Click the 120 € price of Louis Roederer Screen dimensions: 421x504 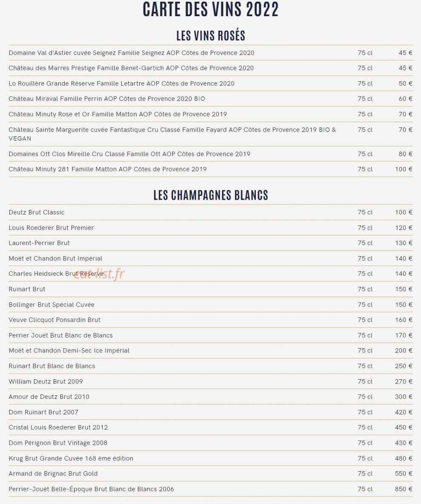(x=404, y=228)
